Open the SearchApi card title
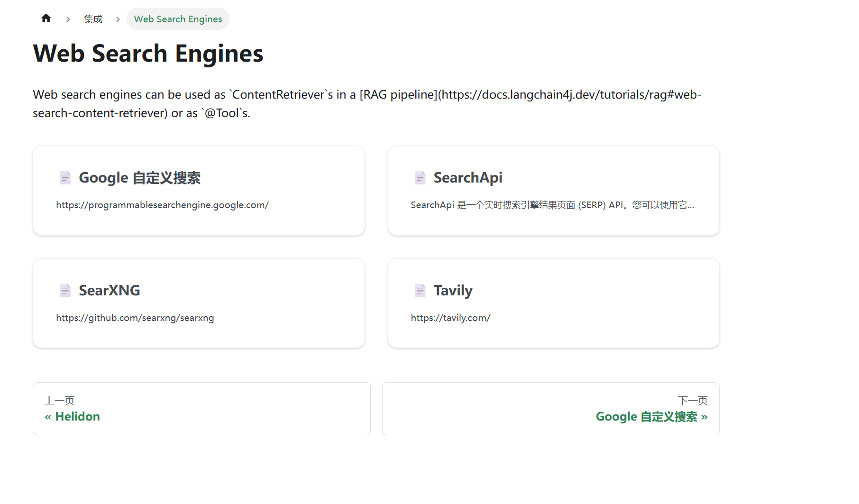This screenshot has height=504, width=859. (x=468, y=178)
